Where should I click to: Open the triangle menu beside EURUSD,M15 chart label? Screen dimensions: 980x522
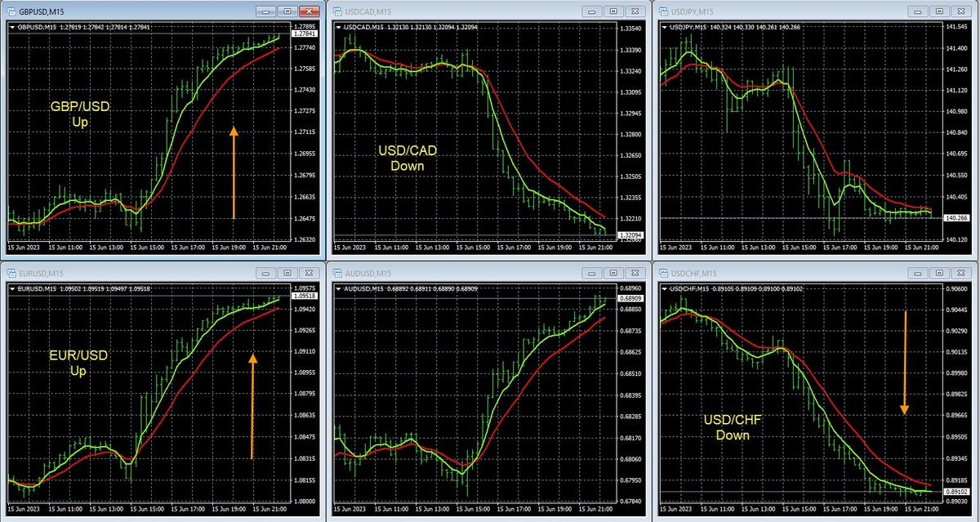[x=12, y=288]
